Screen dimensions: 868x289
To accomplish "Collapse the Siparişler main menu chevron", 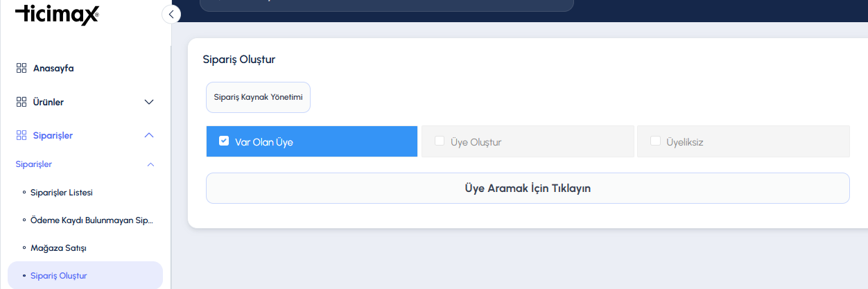I will (x=148, y=135).
